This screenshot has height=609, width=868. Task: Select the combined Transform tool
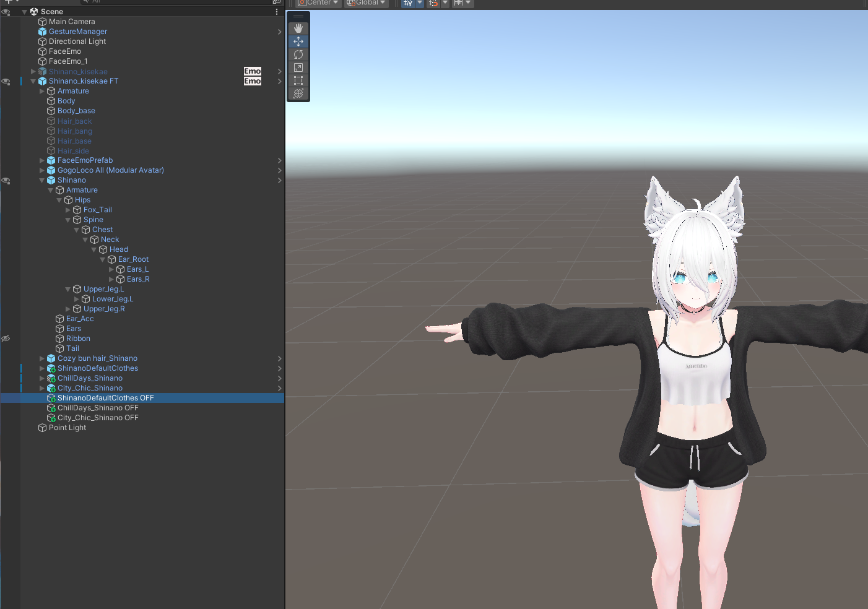pos(298,93)
